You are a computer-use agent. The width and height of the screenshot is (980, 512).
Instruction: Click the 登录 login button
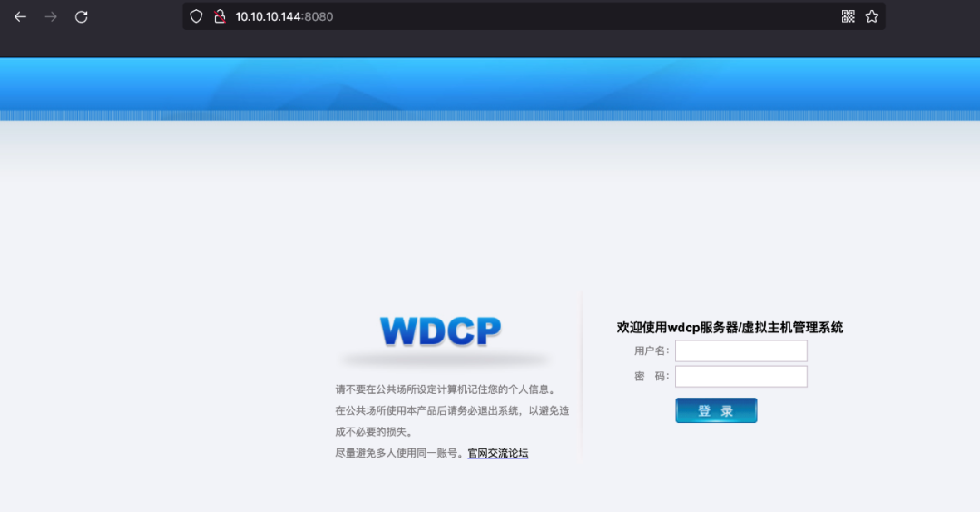[x=716, y=410]
